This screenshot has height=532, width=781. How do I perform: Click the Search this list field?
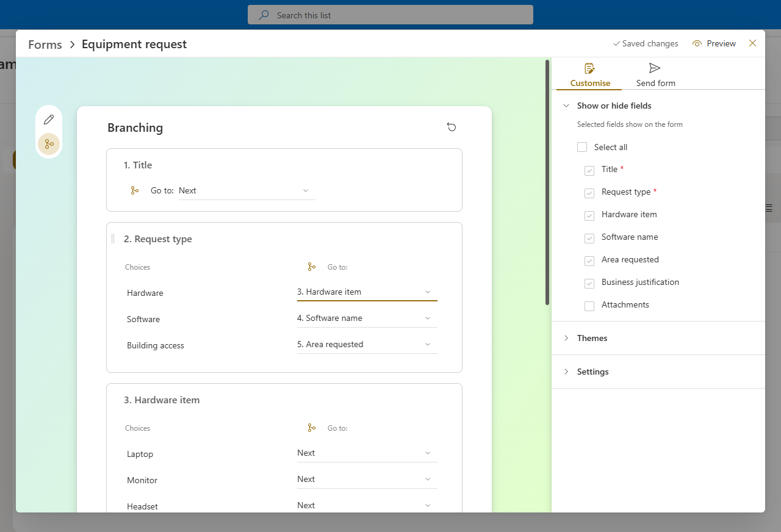coord(390,15)
